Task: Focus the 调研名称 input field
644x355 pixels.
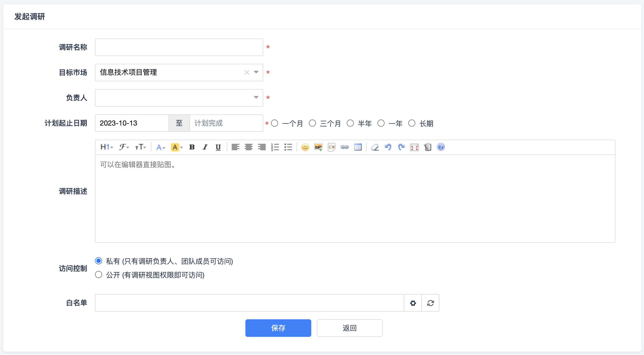Action: tap(179, 47)
